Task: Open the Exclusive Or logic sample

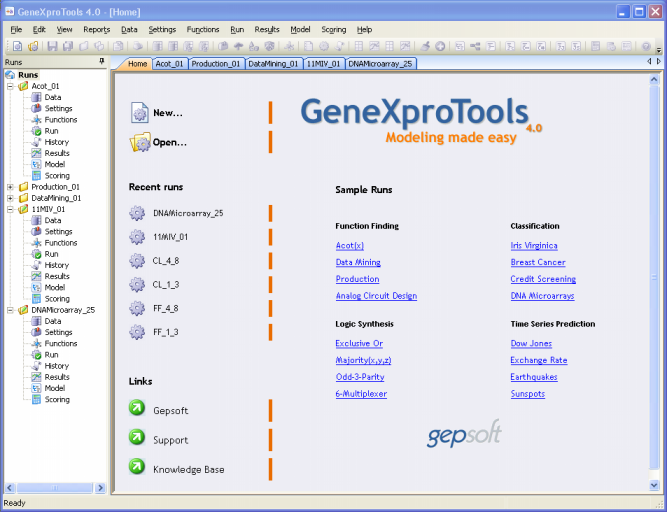Action: click(x=359, y=343)
